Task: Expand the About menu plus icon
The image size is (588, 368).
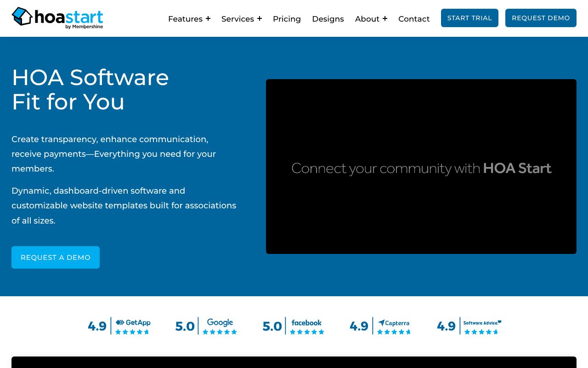Action: coord(385,18)
